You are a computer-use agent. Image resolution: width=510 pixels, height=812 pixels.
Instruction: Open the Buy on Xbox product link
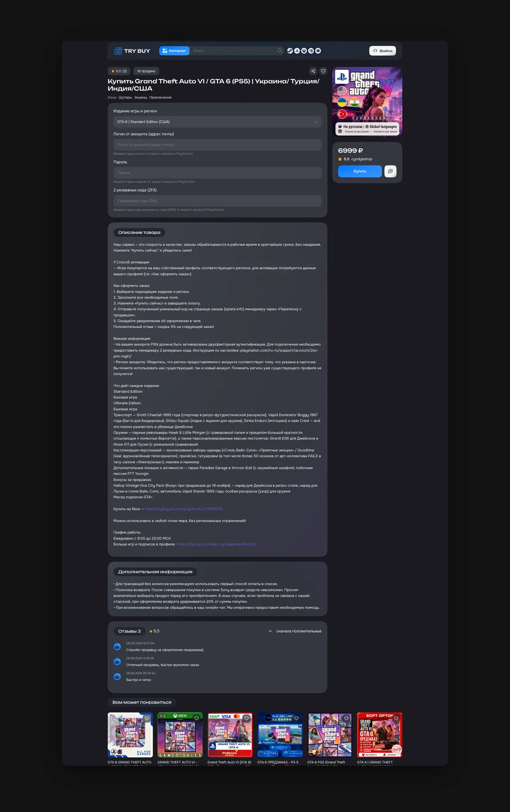point(183,509)
